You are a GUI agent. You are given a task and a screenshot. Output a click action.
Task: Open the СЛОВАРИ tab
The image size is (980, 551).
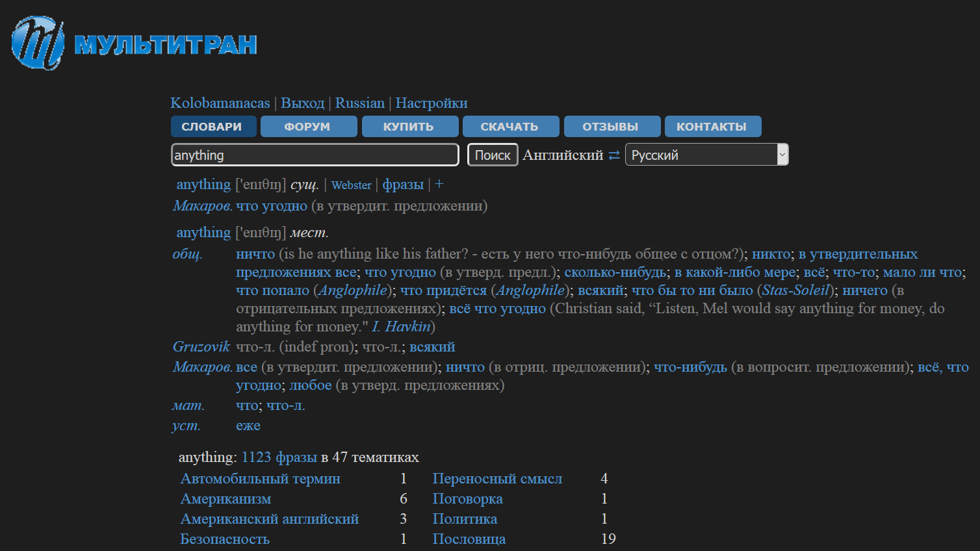[x=213, y=127]
